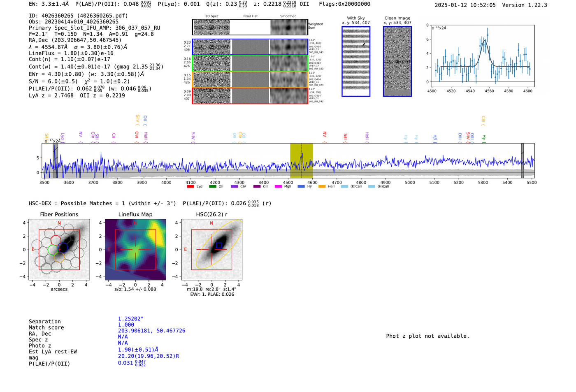
Task: Select the green-bordered 2D fiber spectrum row
Action: (250, 63)
